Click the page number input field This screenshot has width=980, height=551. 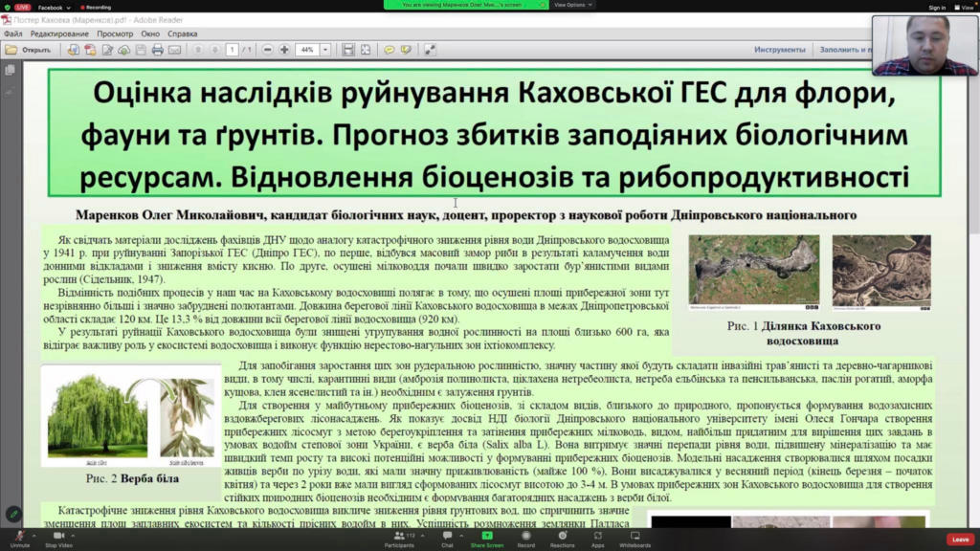232,50
